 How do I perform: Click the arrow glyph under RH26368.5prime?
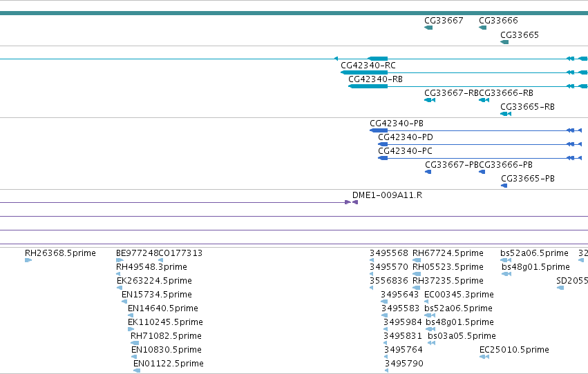pos(28,260)
